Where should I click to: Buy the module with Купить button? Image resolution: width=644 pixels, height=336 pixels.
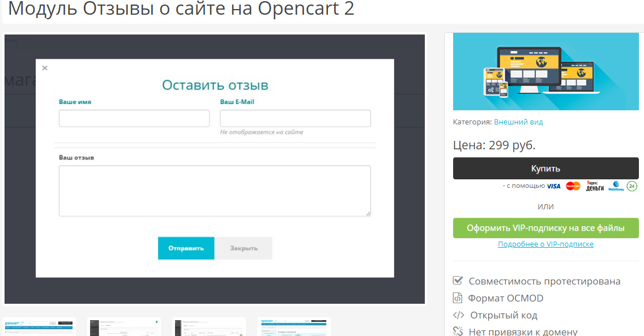[x=546, y=168]
